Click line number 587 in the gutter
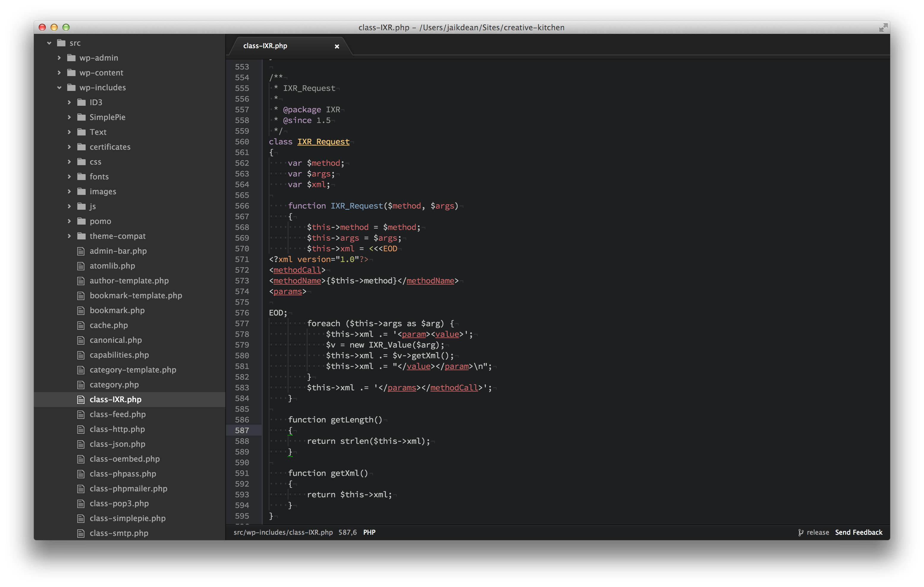924x587 pixels. coord(242,430)
